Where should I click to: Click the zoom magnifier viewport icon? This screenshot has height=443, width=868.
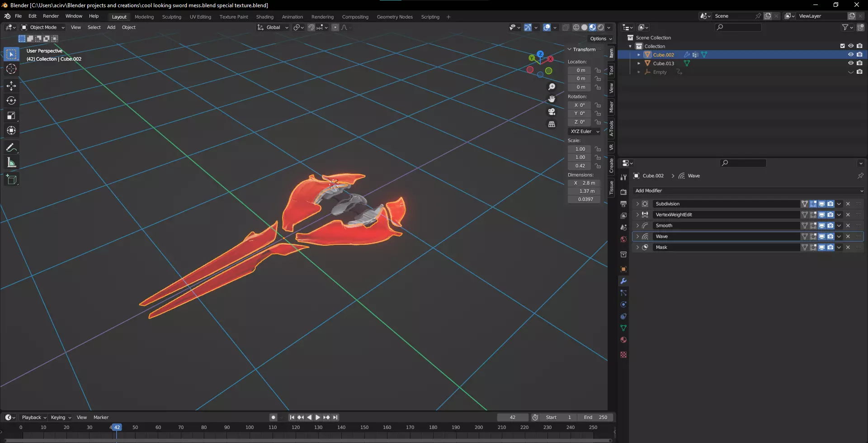tap(552, 87)
